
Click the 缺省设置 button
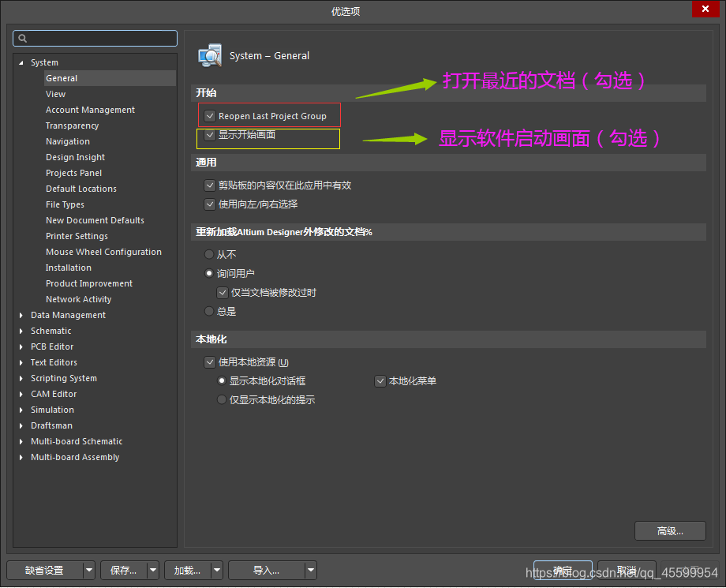pos(45,571)
